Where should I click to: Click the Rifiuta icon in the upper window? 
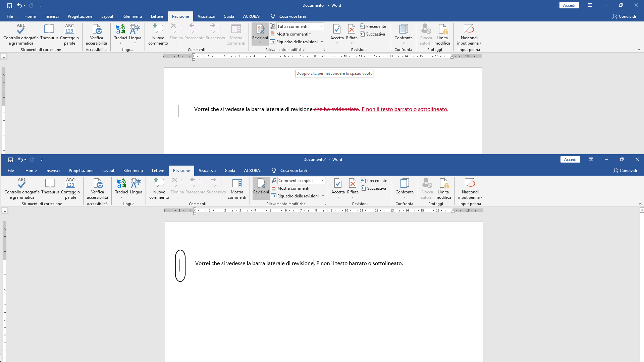352,29
